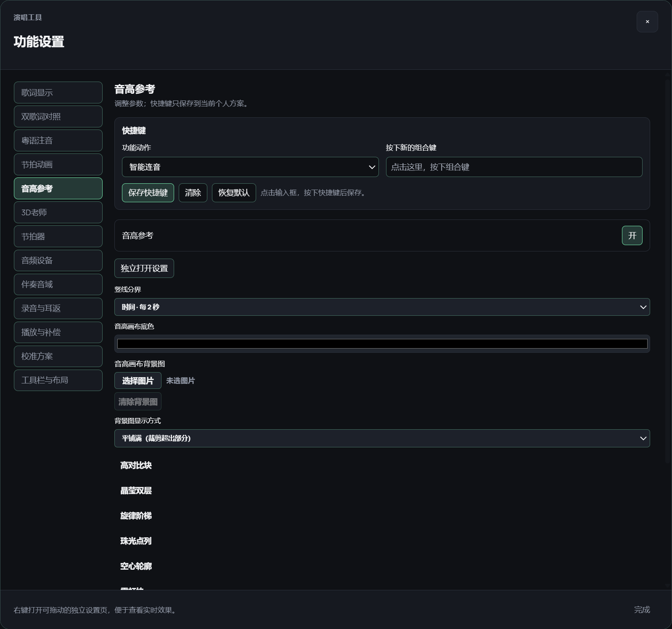
Task: Click the 选择图片 button
Action: (x=138, y=381)
